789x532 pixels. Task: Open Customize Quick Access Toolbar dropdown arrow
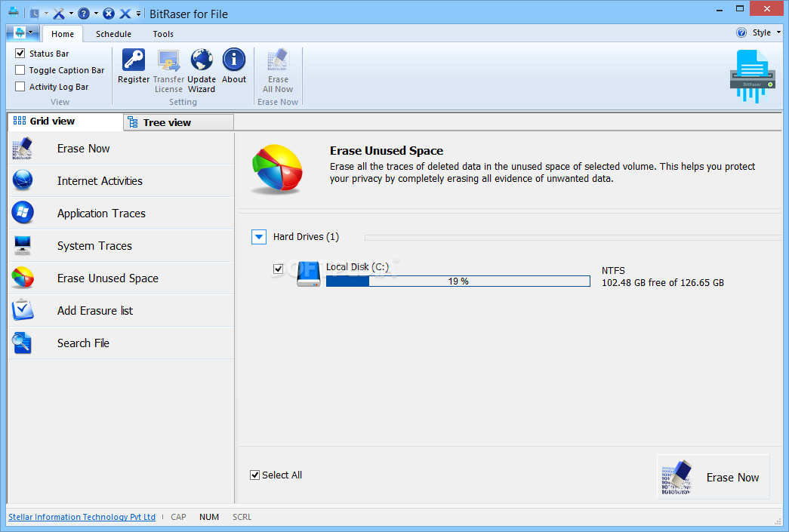click(x=138, y=14)
